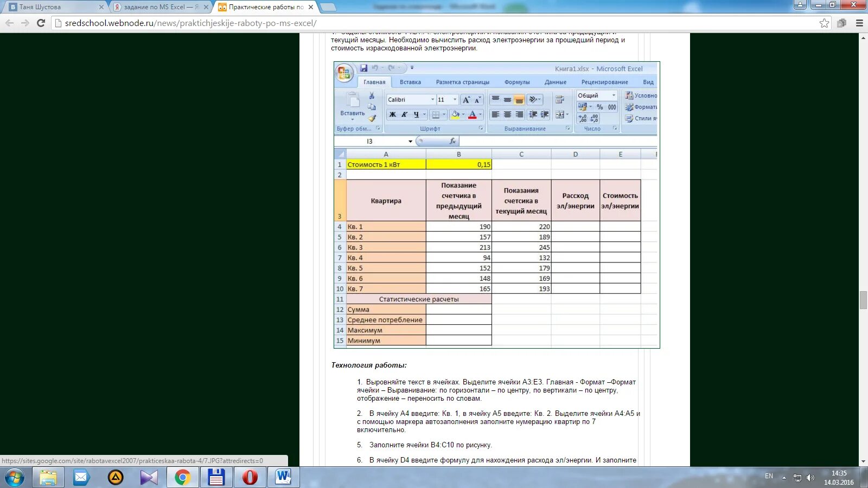Open the Name Box I3 dropdown arrow
The height and width of the screenshot is (488, 868).
411,142
